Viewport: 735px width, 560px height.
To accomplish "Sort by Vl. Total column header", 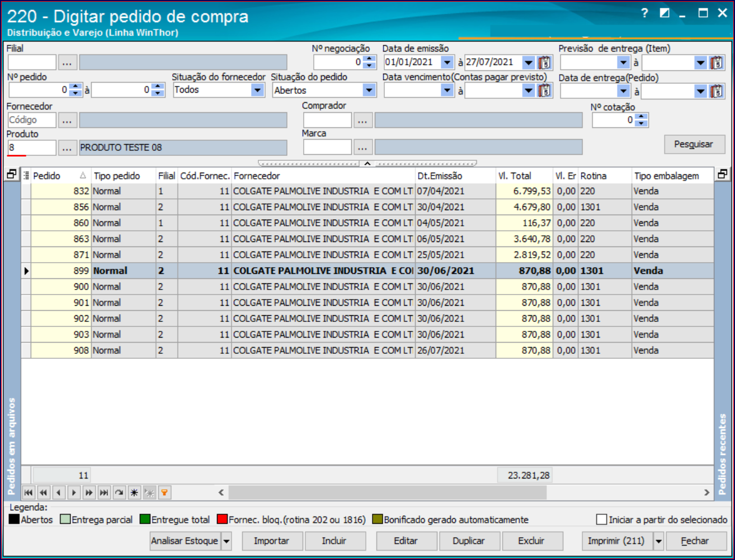I will coord(524,175).
